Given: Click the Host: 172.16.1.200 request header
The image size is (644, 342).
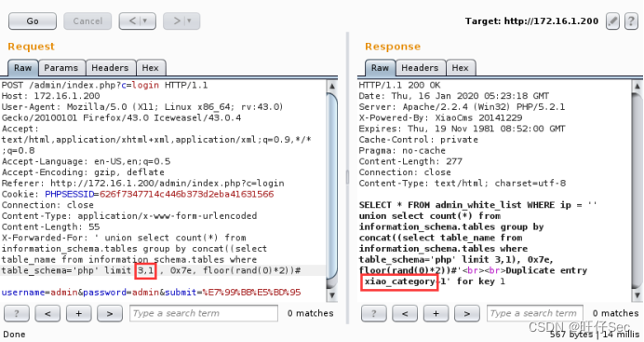Looking at the screenshot, I should [50, 96].
